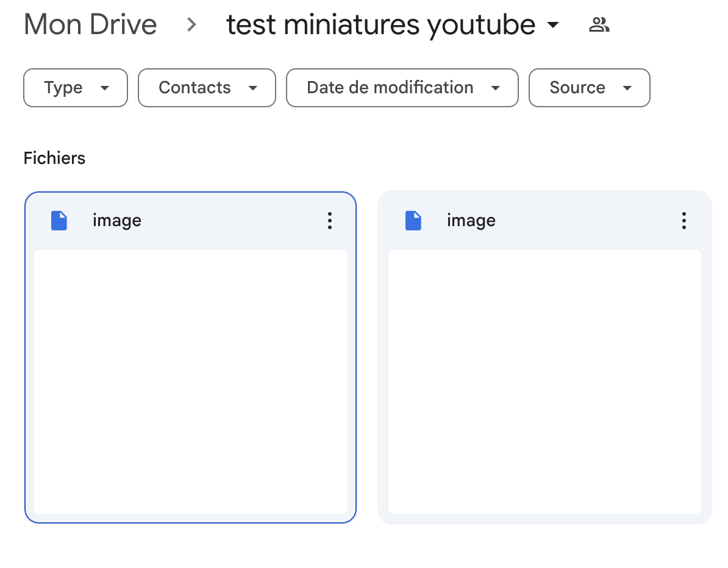Click the Fichiers section heading
This screenshot has height=568, width=728.
54,158
